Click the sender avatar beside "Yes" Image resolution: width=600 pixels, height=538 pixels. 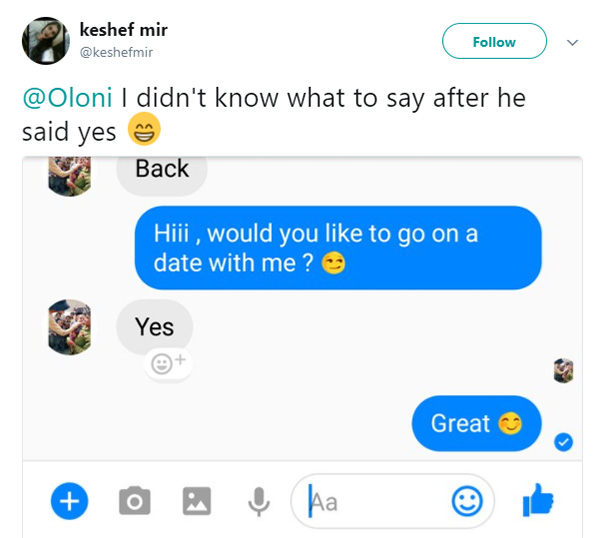70,328
